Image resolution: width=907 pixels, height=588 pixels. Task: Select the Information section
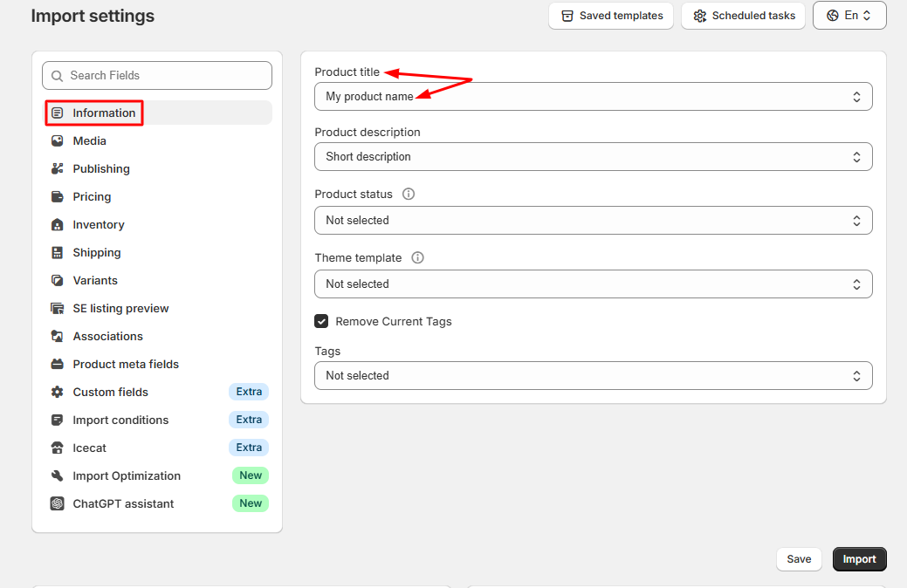click(157, 113)
